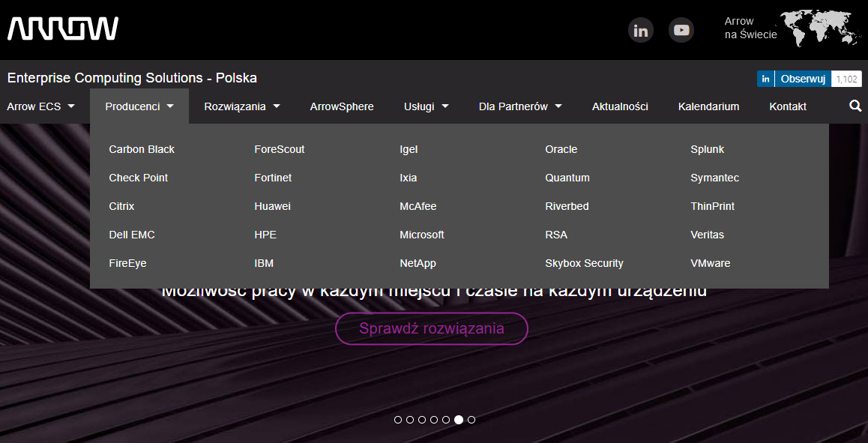Select ThinPrint vendor link
This screenshot has height=443, width=868.
pos(712,206)
